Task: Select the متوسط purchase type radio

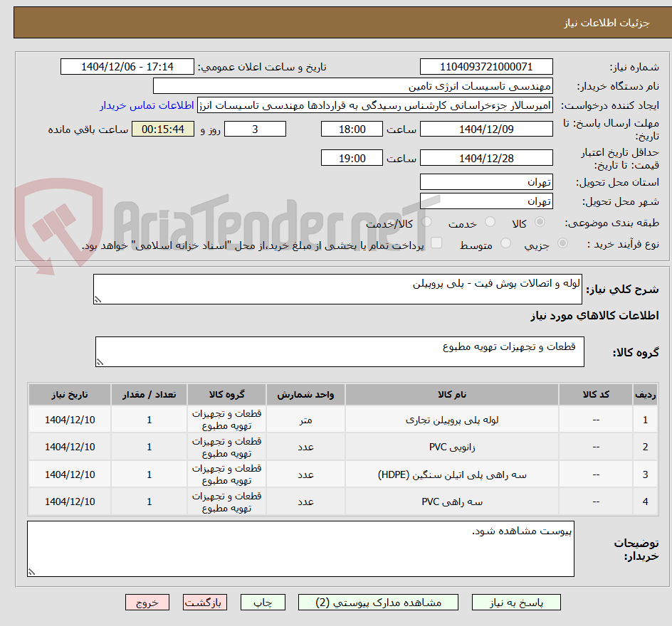Action: (x=505, y=243)
